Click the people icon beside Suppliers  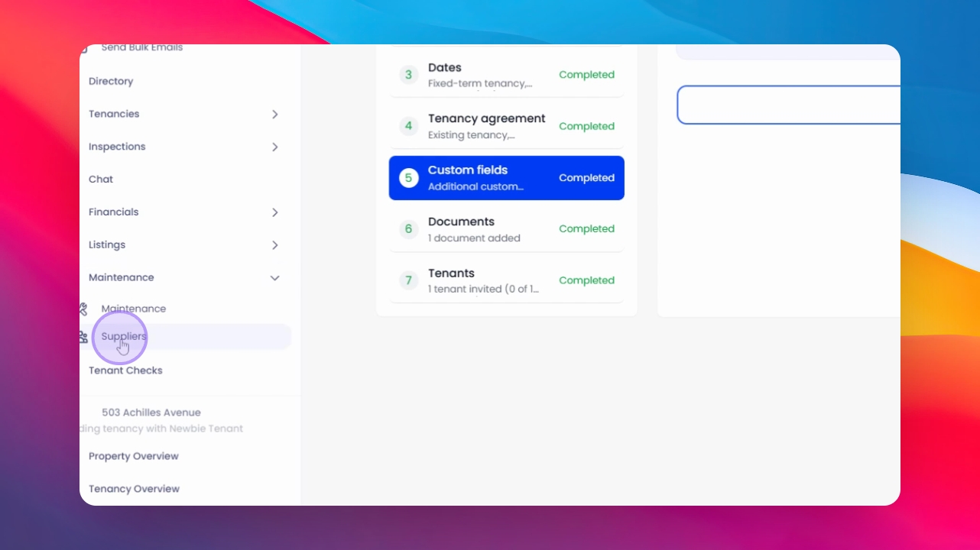[x=83, y=337]
